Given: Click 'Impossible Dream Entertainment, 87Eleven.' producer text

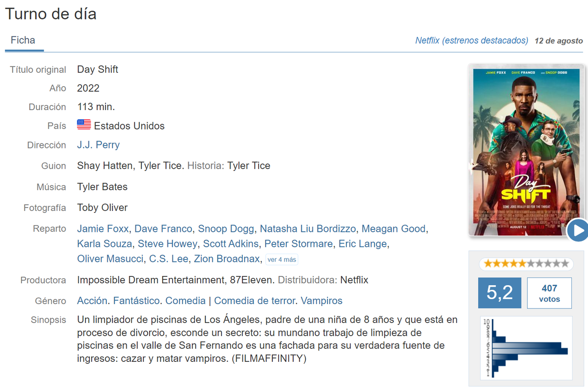Looking at the screenshot, I should tap(176, 280).
